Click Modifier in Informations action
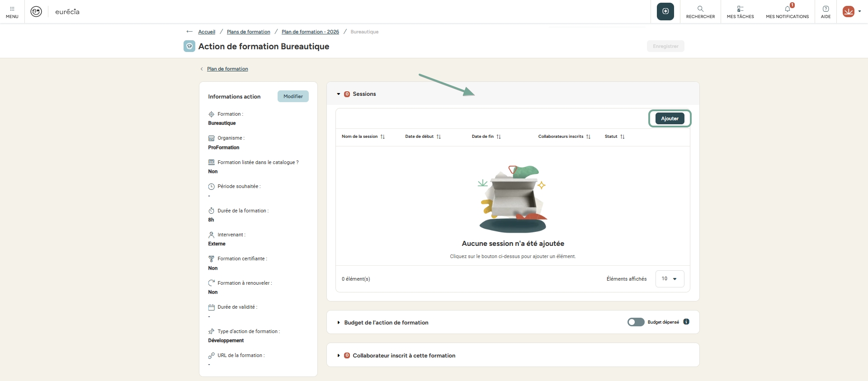 coord(293,96)
